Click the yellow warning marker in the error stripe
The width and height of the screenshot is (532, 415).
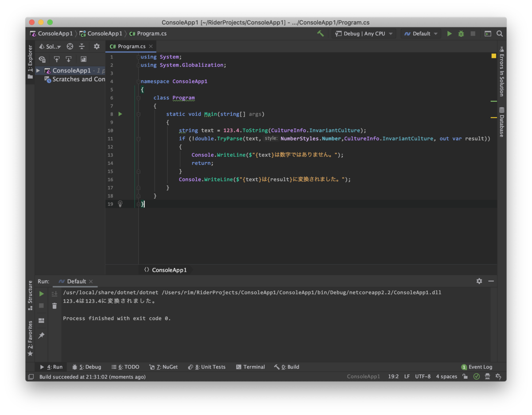(x=493, y=118)
